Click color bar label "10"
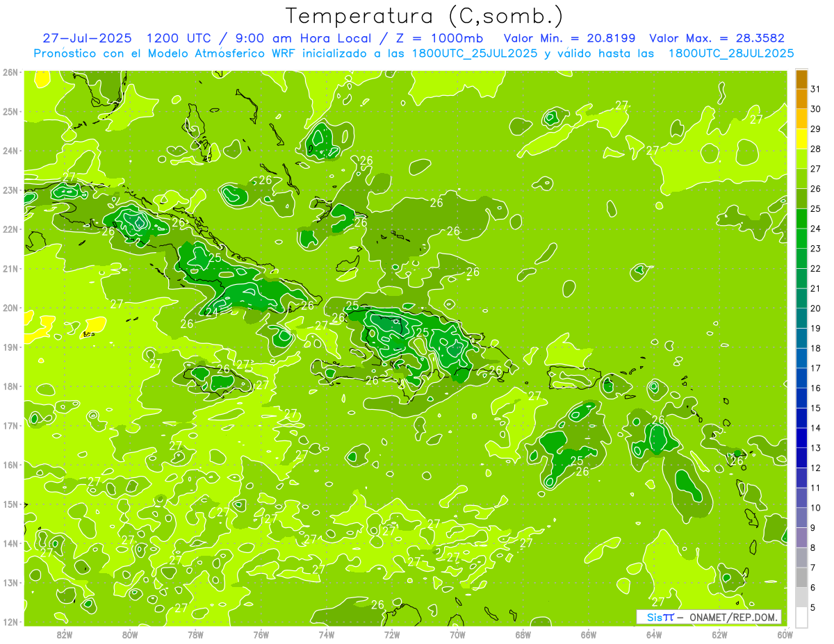834x644 pixels. click(816, 508)
